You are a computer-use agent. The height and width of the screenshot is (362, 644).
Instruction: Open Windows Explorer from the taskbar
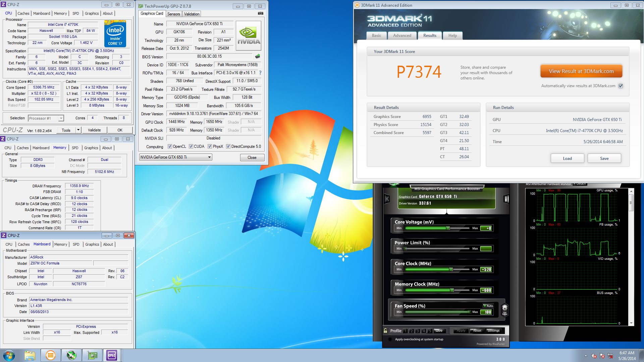coord(30,355)
